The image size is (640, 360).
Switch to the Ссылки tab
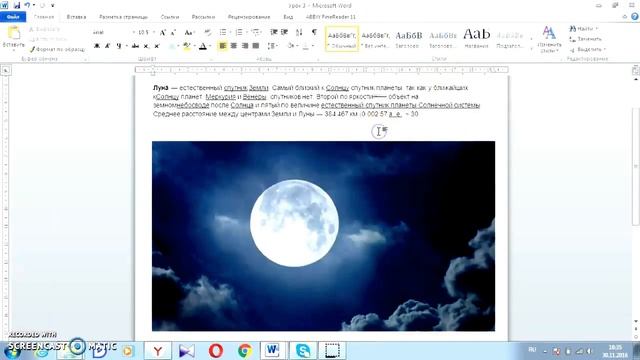[170, 17]
